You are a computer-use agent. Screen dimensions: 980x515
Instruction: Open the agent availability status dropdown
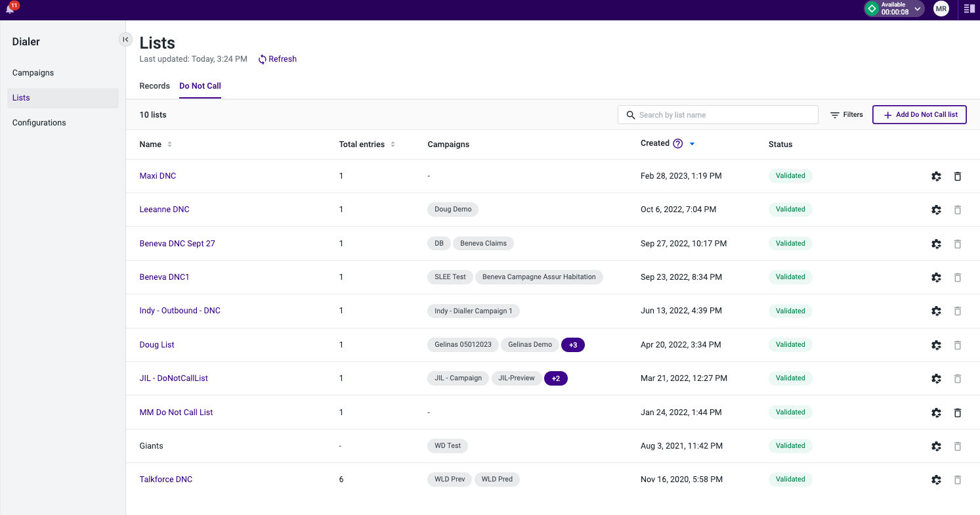pos(918,9)
